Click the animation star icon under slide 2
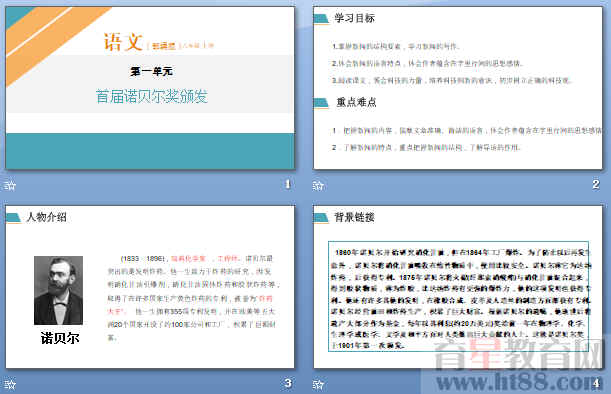 [x=318, y=186]
